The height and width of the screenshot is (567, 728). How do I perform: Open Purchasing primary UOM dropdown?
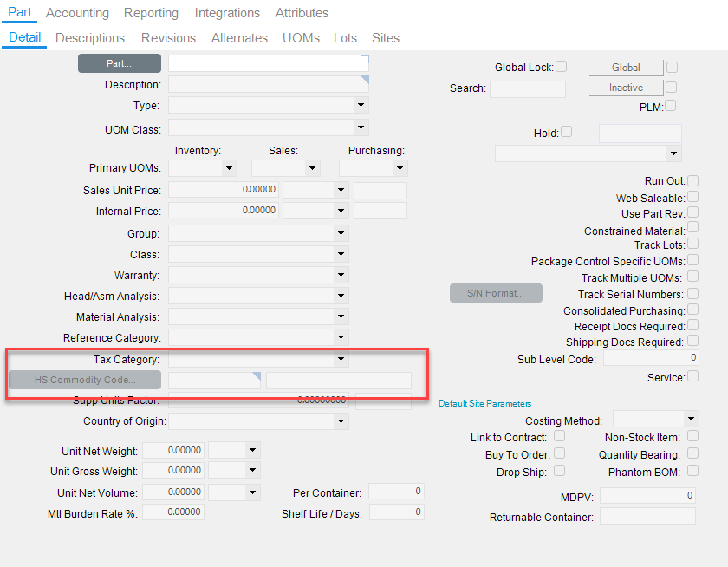[x=400, y=167]
